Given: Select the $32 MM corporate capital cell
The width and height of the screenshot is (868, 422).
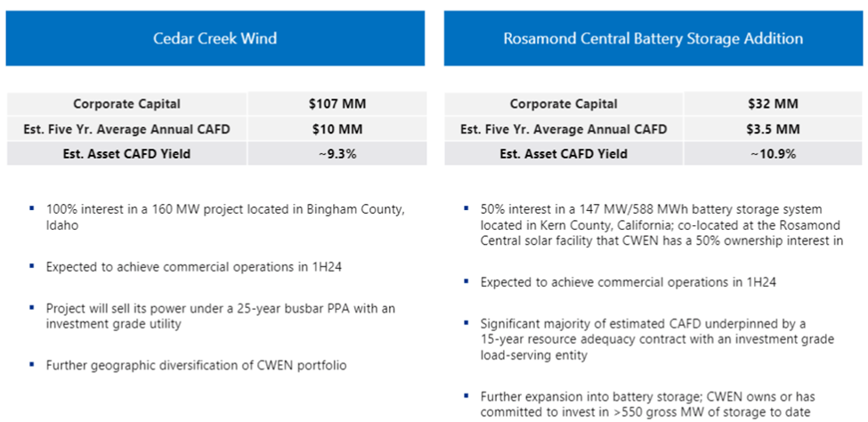Looking at the screenshot, I should coord(773,104).
